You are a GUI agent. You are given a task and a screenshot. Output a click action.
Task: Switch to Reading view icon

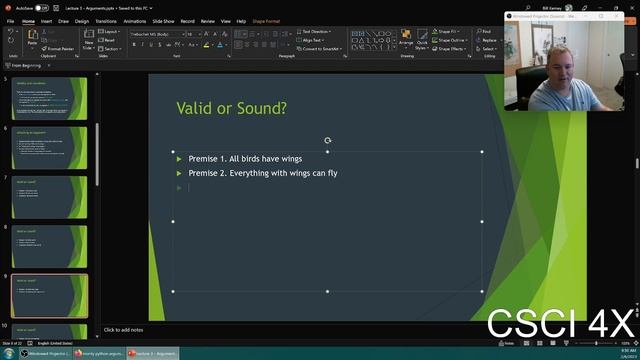pos(553,343)
